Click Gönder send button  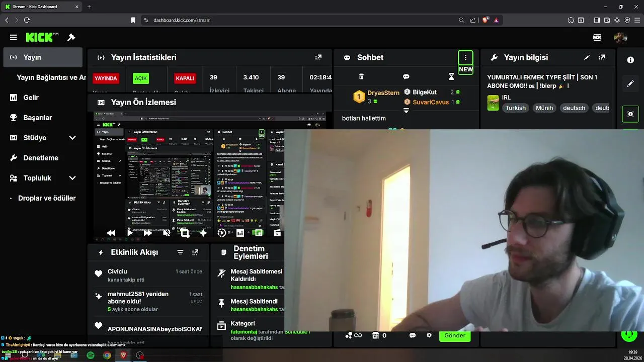455,335
